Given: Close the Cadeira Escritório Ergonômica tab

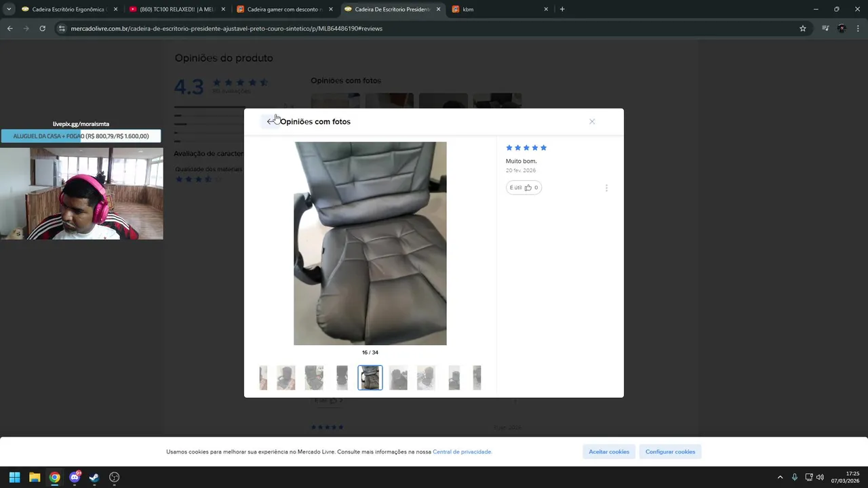Looking at the screenshot, I should (x=115, y=9).
